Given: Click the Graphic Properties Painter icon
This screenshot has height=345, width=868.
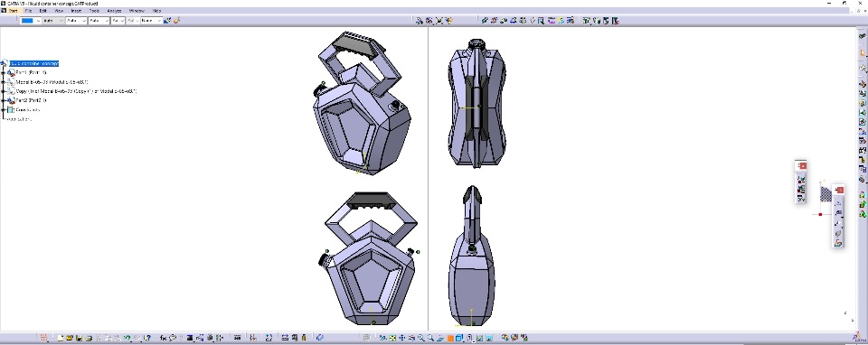Looking at the screenshot, I should [x=168, y=21].
